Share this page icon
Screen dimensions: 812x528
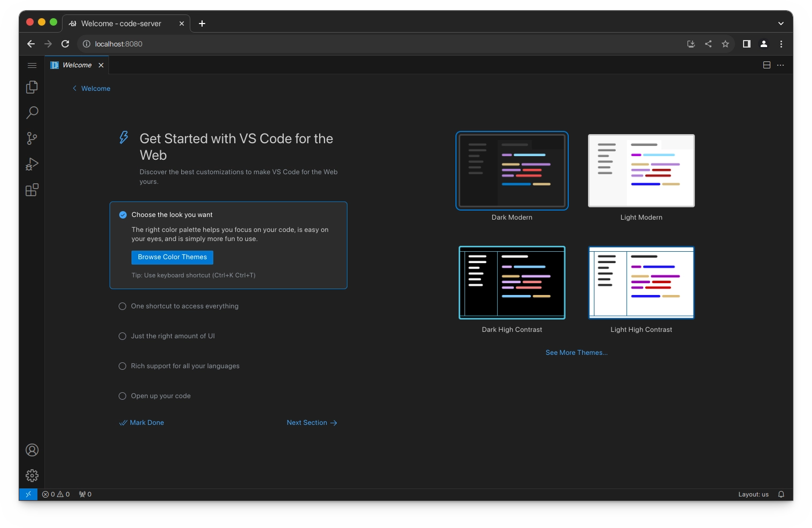708,44
